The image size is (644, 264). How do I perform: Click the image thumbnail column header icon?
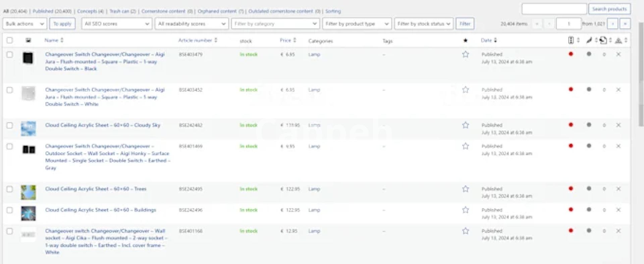coord(28,41)
